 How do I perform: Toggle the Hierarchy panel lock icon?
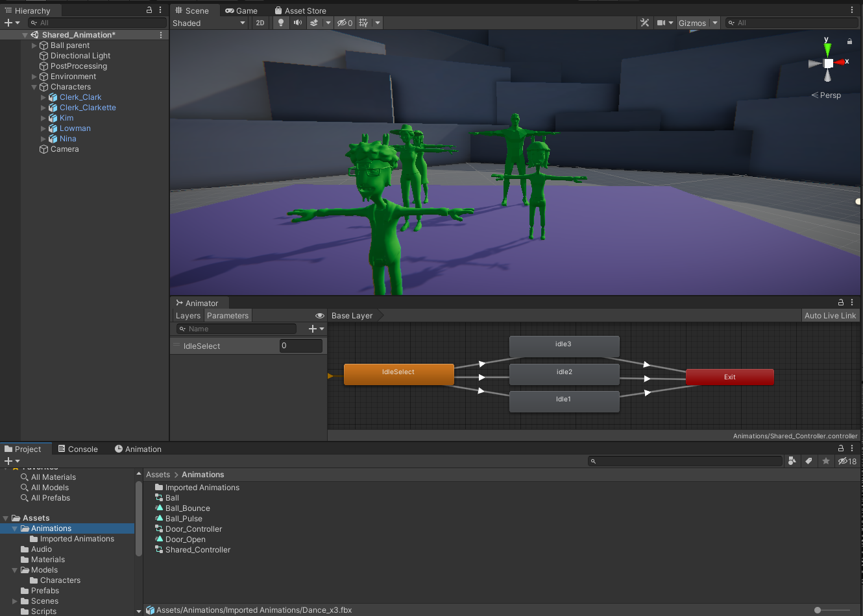[x=149, y=10]
